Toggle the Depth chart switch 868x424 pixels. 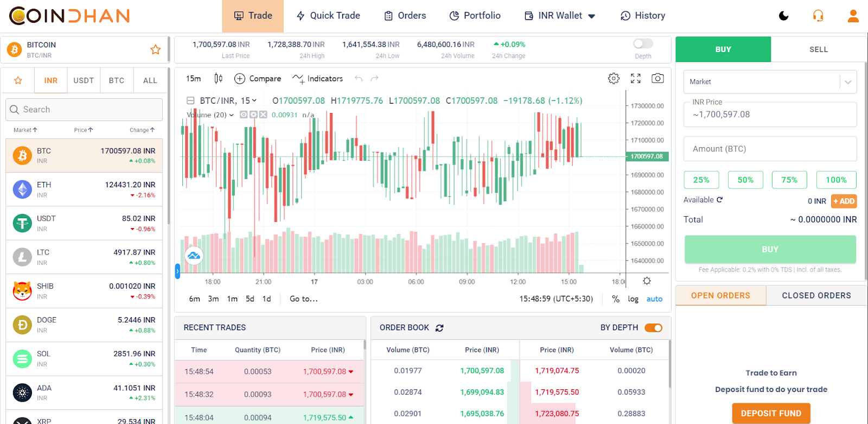point(643,43)
